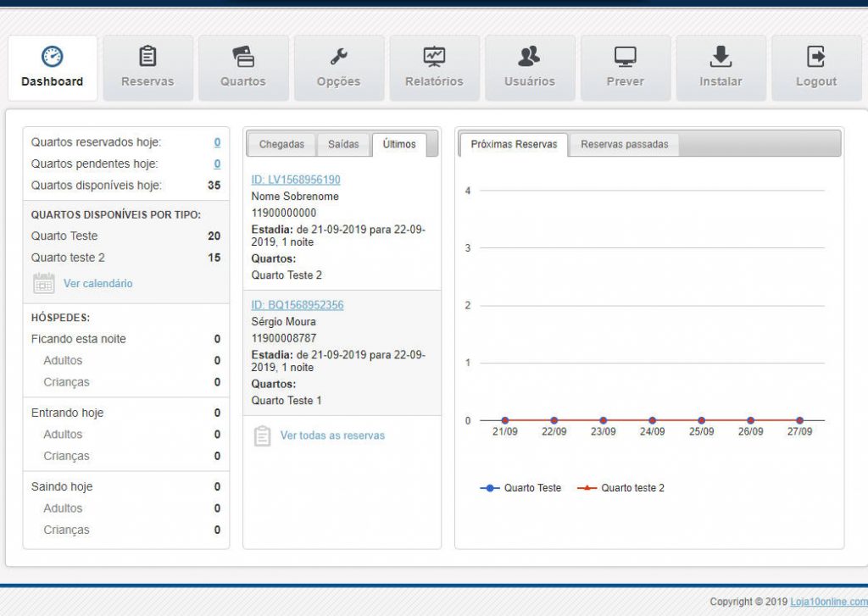Click the Prever monitor icon
Viewport: 868px width, 616px height.
point(625,57)
